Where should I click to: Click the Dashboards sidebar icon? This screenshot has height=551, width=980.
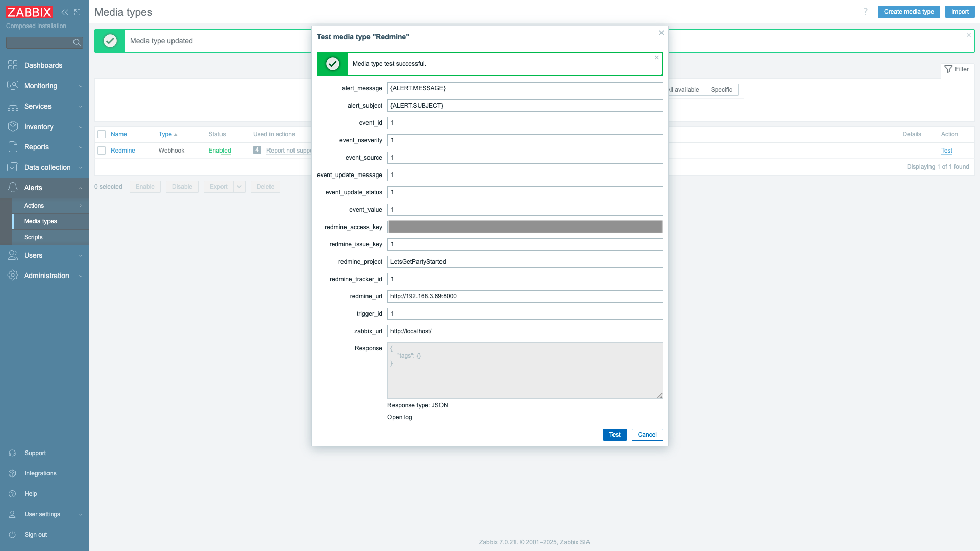click(13, 65)
